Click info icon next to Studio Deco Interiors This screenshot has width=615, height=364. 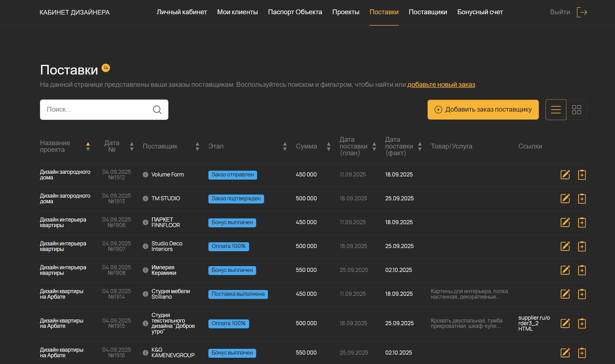coord(145,246)
